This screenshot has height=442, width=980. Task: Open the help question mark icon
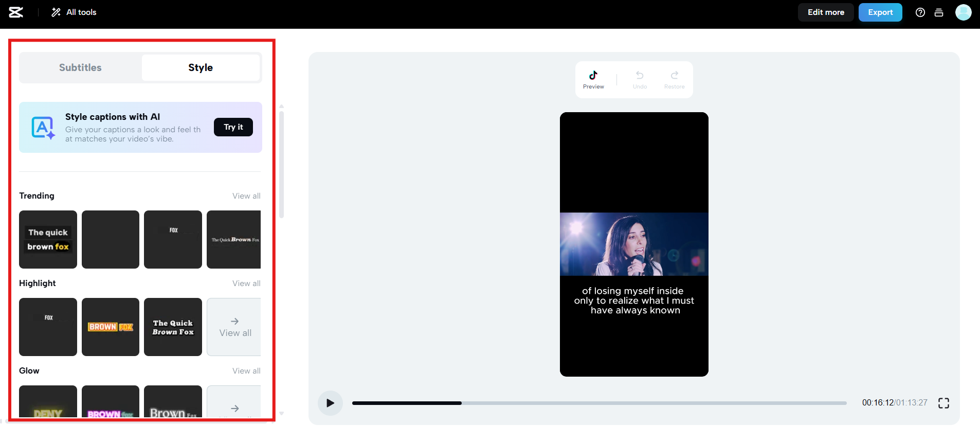[920, 12]
